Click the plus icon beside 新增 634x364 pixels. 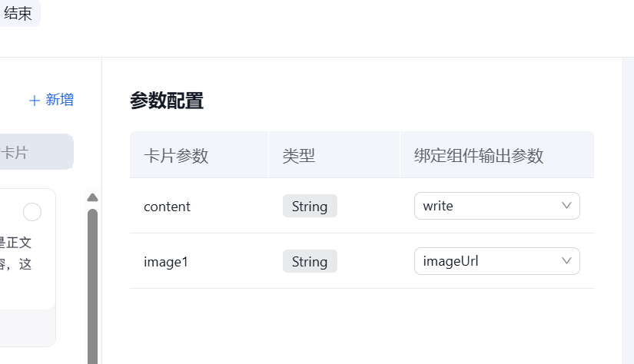(x=34, y=101)
